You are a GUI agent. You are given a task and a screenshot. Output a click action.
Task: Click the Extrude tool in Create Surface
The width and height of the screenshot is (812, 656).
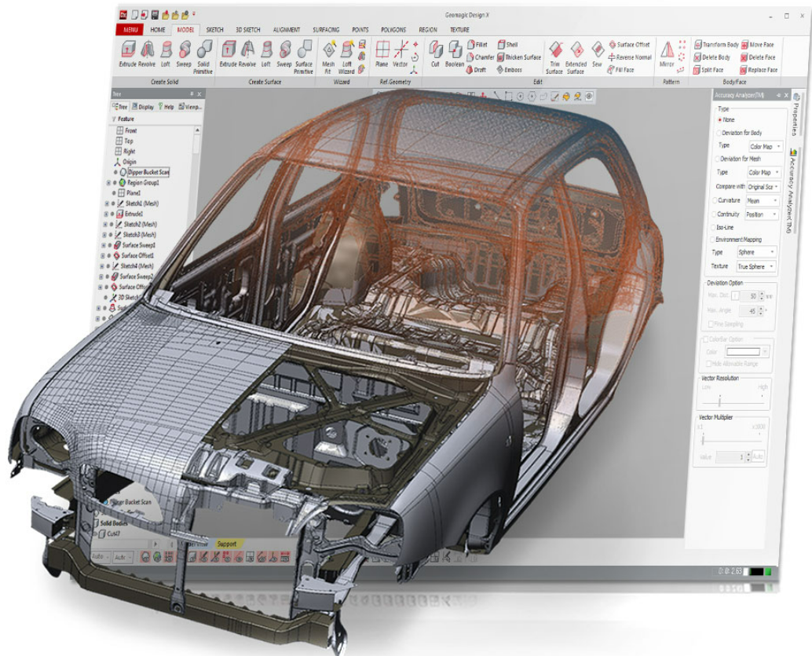228,54
